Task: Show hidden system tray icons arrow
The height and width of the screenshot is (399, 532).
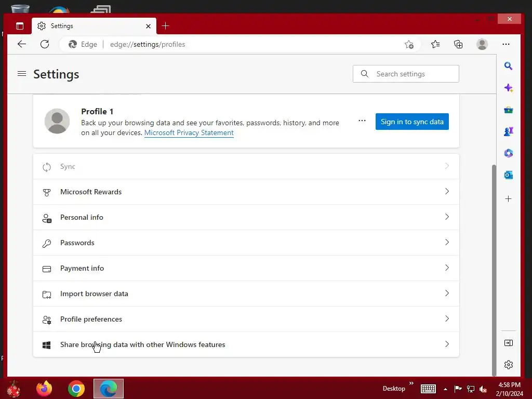Action: [445, 389]
